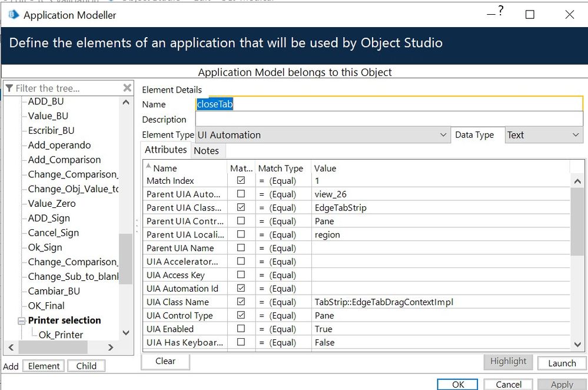Image resolution: width=588 pixels, height=390 pixels.
Task: Click the Launch button
Action: click(562, 363)
